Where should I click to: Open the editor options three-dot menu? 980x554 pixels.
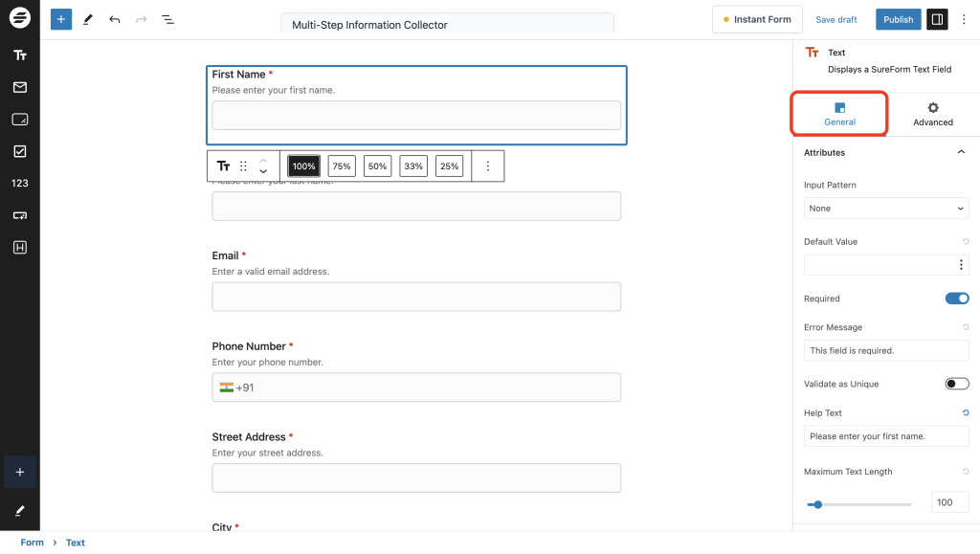click(964, 18)
